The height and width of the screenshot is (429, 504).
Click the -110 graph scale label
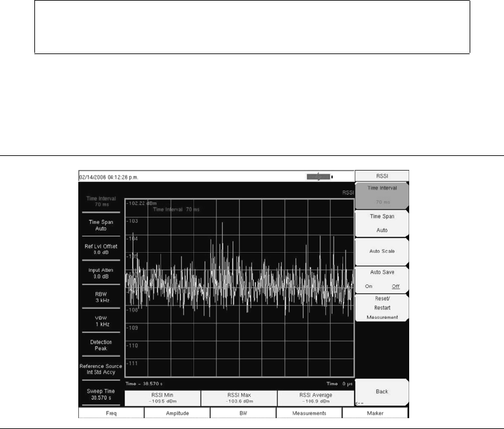click(x=132, y=346)
